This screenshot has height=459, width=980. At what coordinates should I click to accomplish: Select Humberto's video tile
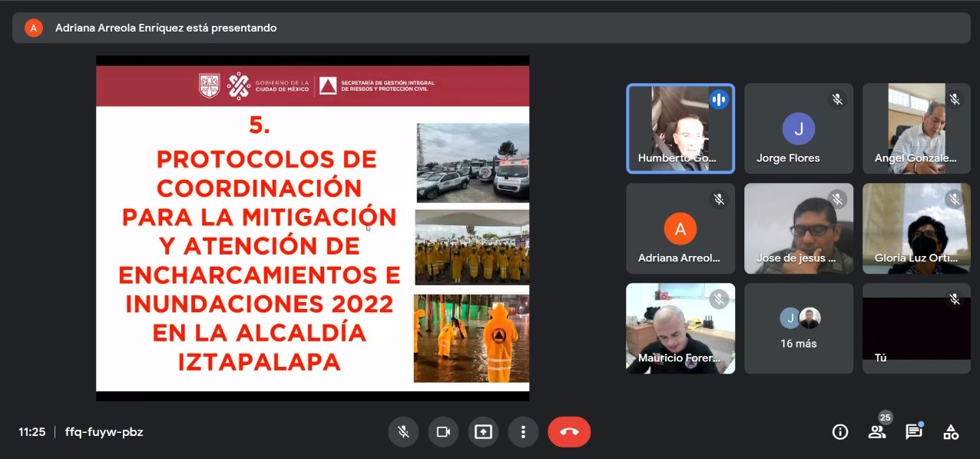680,128
